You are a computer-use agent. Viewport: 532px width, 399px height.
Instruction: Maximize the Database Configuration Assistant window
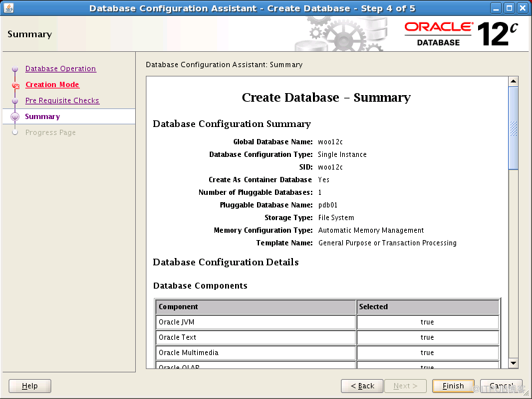point(509,8)
